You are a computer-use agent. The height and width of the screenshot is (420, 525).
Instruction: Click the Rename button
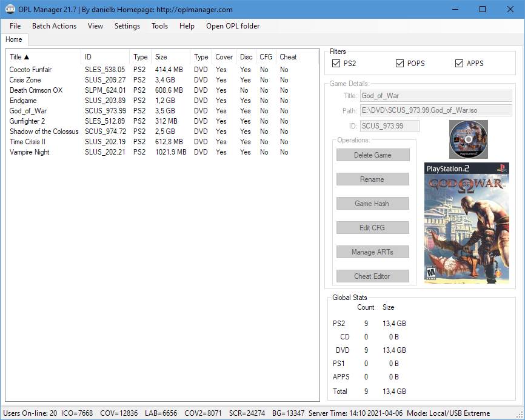tap(373, 179)
